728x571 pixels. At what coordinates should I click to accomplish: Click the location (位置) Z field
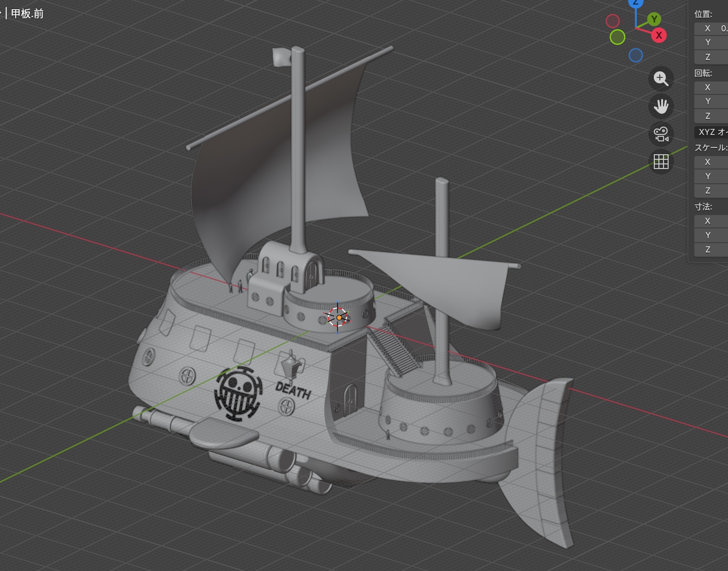point(711,57)
